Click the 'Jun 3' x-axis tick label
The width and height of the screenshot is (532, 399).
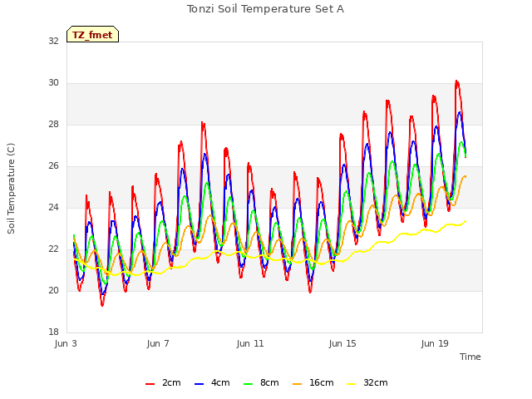[x=66, y=343]
